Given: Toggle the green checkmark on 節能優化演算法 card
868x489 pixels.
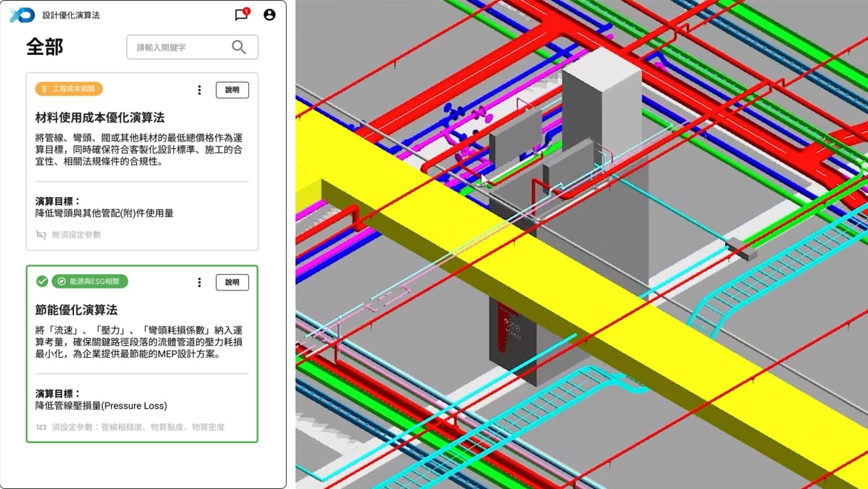Looking at the screenshot, I should click(42, 282).
